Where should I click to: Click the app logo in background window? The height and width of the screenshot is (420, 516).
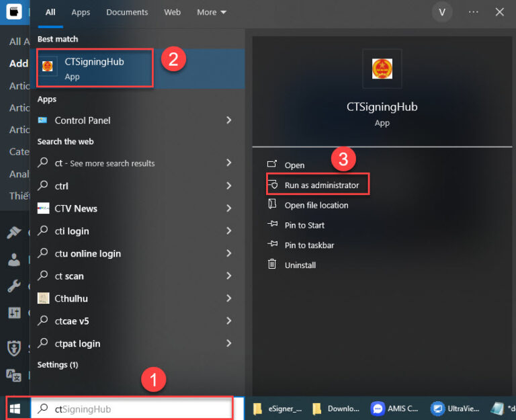[14, 12]
